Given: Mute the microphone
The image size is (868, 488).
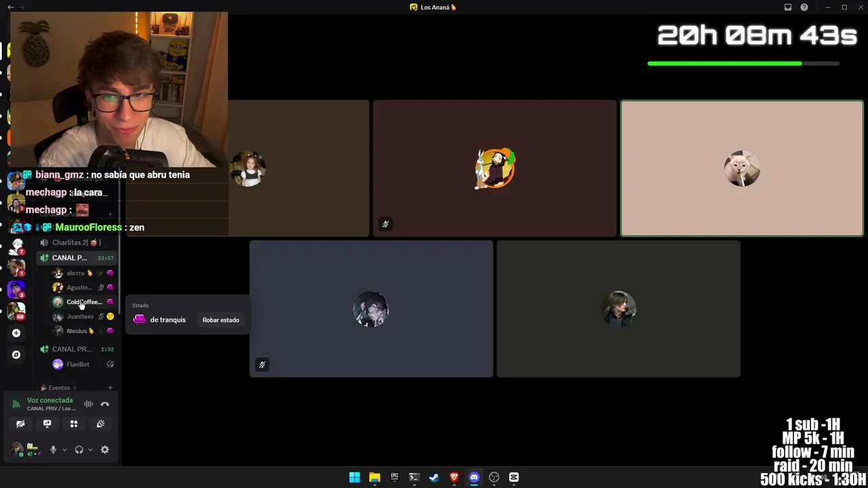Looking at the screenshot, I should point(53,449).
